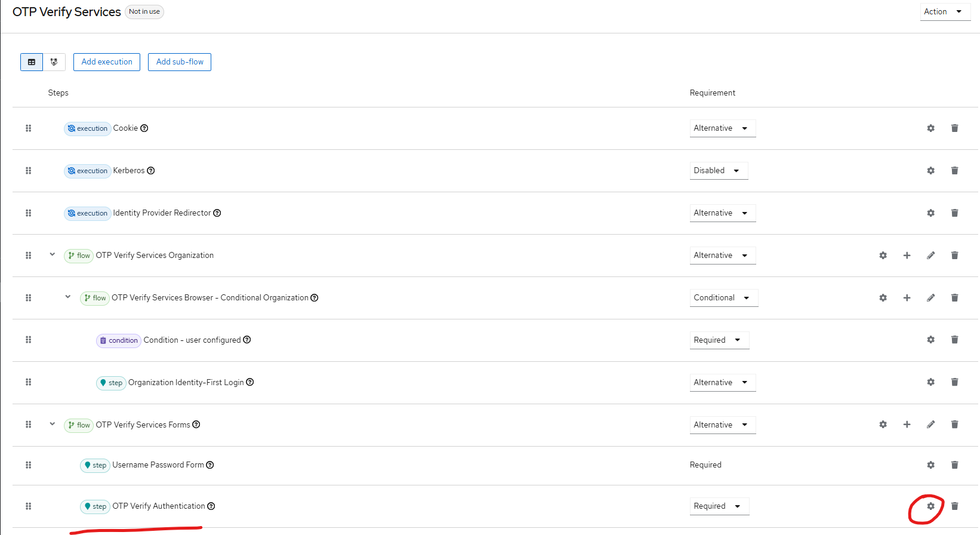The width and height of the screenshot is (980, 535).
Task: Click the Kerberos row settings gear
Action: click(x=930, y=171)
